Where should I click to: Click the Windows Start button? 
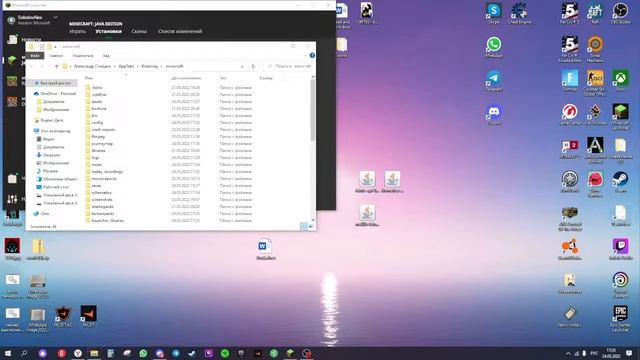tap(8, 353)
